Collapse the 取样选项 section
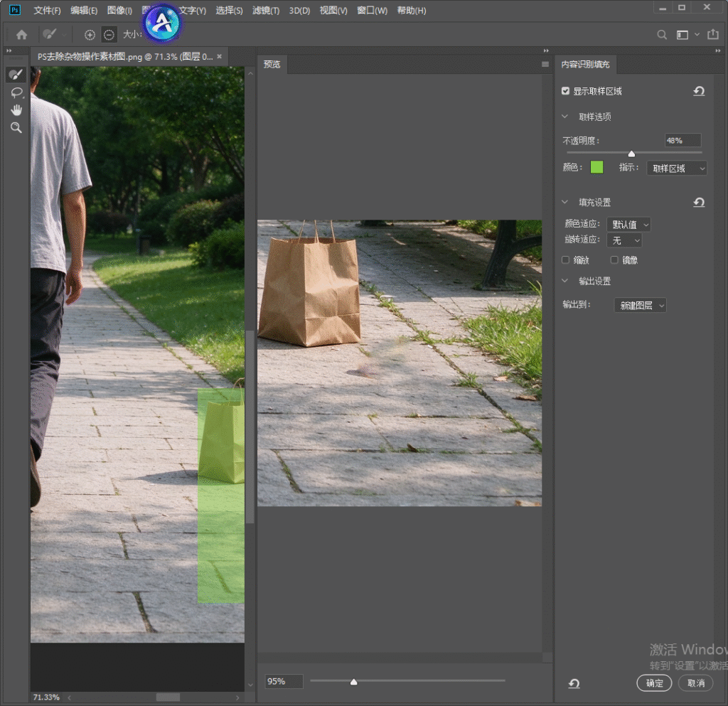Image resolution: width=728 pixels, height=706 pixels. coord(564,117)
